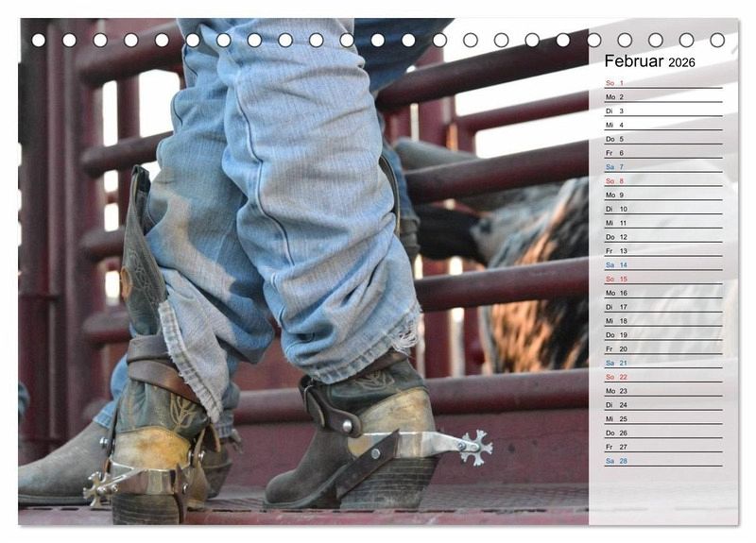Select Sa 21 date row
The height and width of the screenshot is (543, 756).
pos(662,363)
